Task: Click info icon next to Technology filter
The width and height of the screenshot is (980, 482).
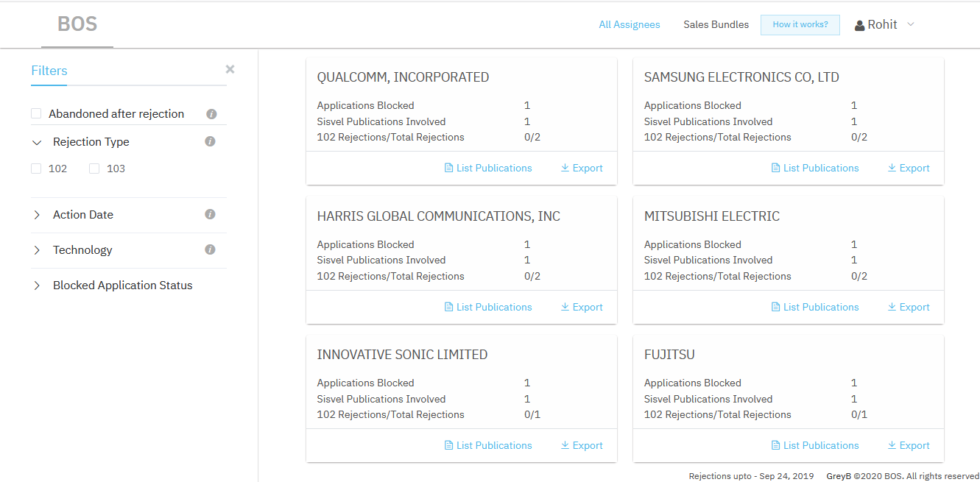Action: click(210, 249)
